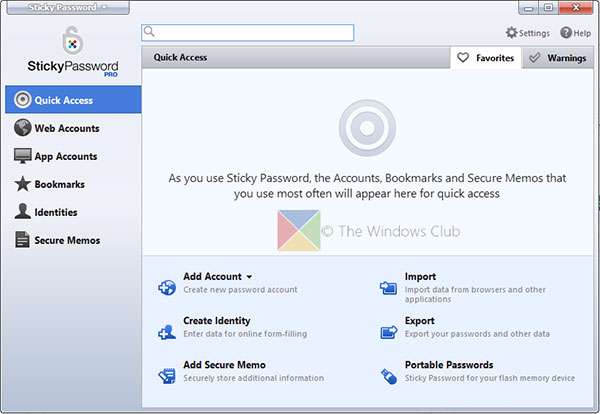The image size is (600, 414).
Task: Open the Sticky Password title menu arrow
Action: point(104,7)
